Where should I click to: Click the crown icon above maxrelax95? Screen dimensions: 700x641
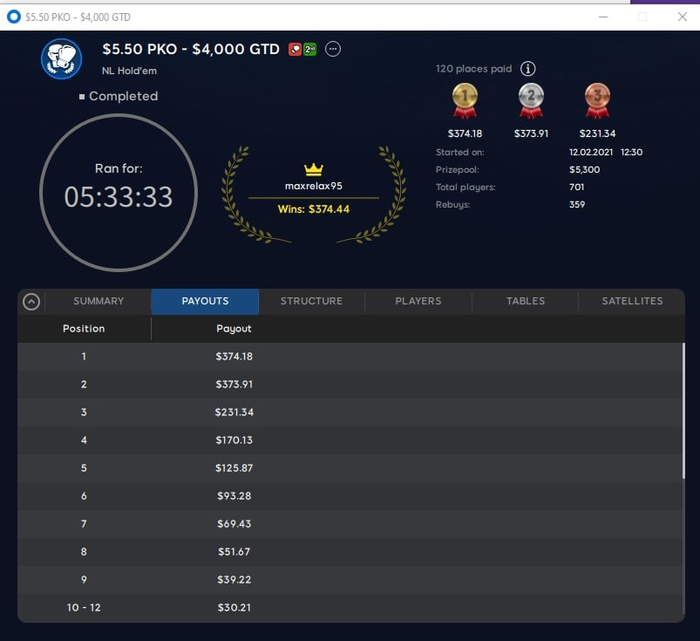313,169
